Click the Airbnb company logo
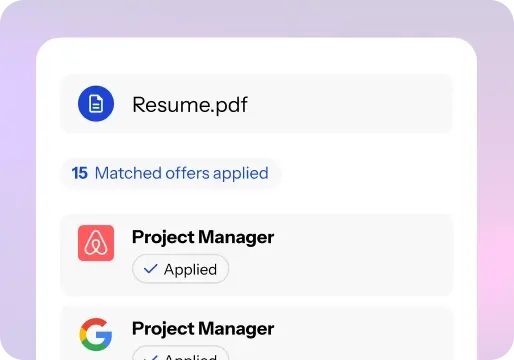This screenshot has width=514, height=360. 96,243
